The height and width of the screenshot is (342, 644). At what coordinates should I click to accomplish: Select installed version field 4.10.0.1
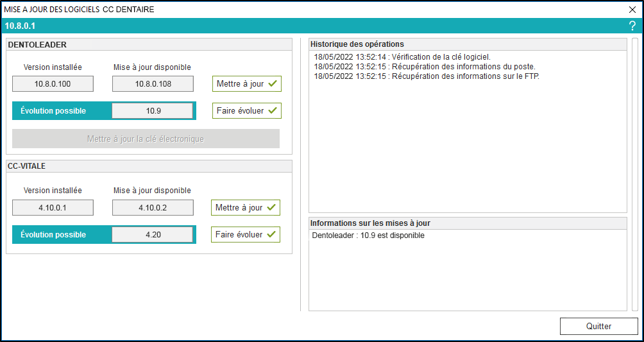tap(53, 208)
